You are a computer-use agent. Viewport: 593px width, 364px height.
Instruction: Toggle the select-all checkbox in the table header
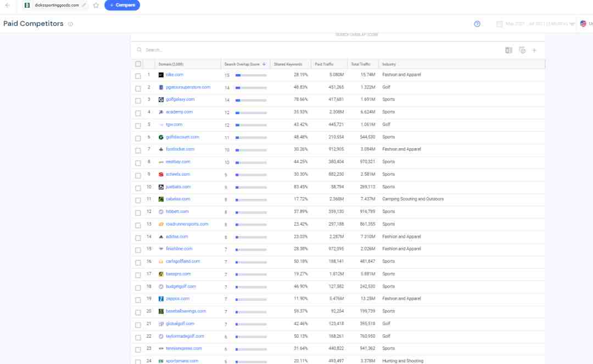(x=138, y=64)
